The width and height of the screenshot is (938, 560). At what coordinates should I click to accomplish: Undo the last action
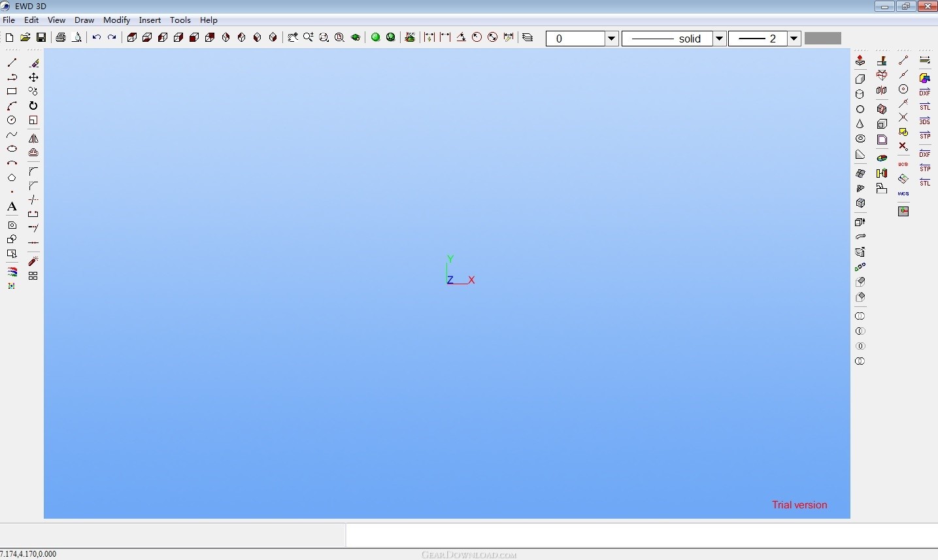click(97, 38)
